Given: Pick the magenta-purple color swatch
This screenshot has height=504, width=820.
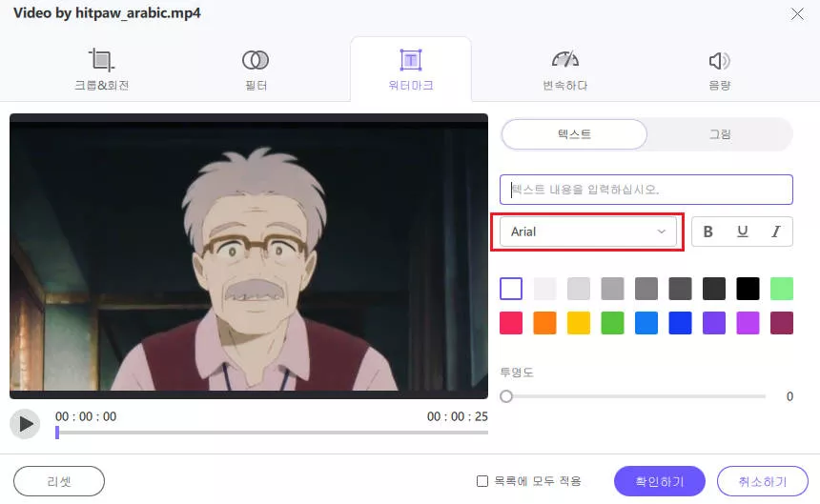Looking at the screenshot, I should pos(748,323).
